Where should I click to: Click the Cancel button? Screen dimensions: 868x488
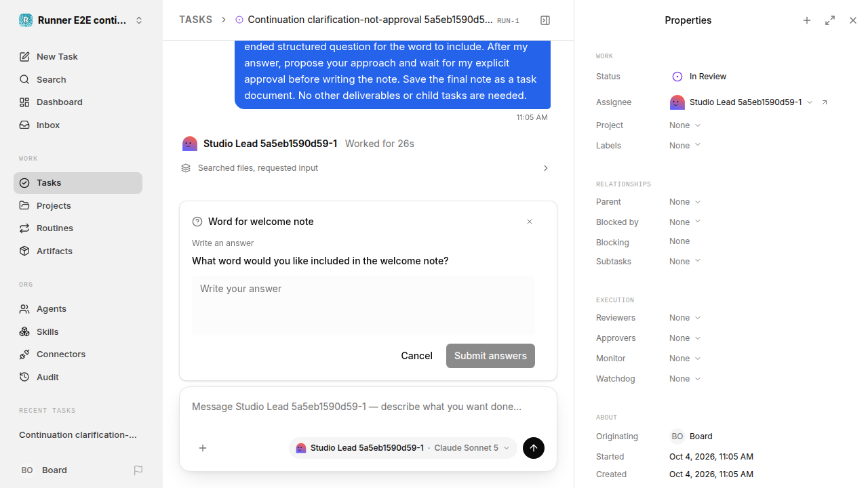click(416, 356)
